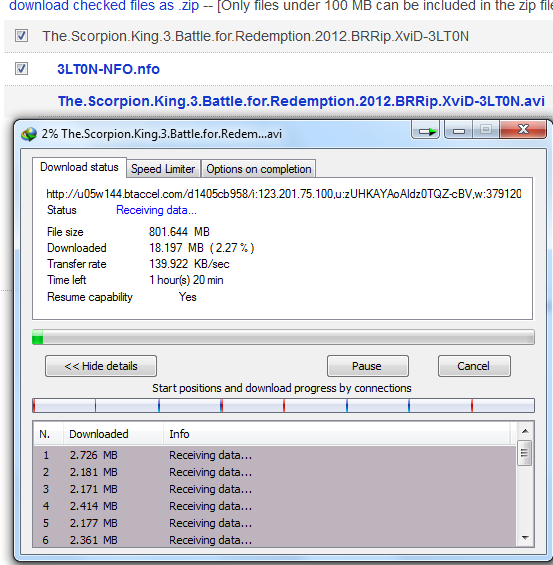This screenshot has width=553, height=565.
Task: Click the scroll down arrow of connections list
Action: (525, 538)
